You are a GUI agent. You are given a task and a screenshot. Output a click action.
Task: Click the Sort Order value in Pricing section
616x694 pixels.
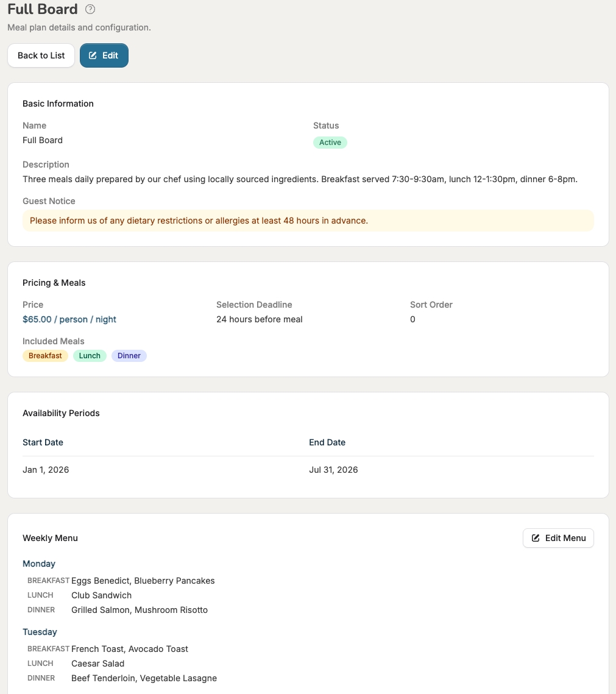(x=412, y=319)
